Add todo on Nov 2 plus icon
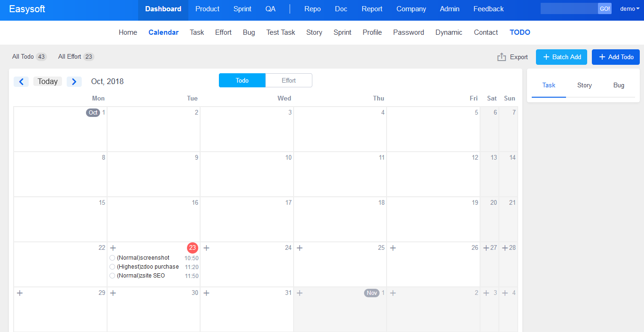644x332 pixels. [393, 293]
